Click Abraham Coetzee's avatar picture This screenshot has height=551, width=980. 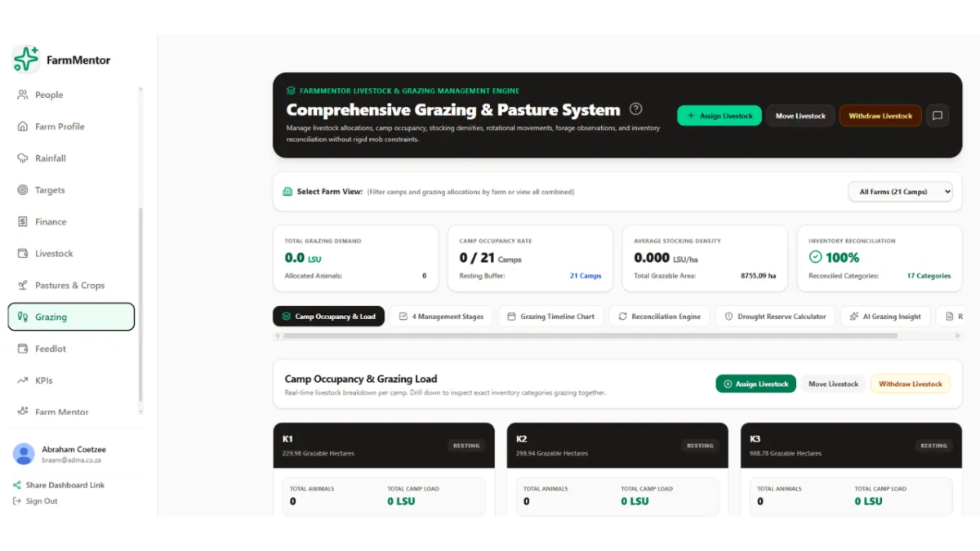(24, 454)
